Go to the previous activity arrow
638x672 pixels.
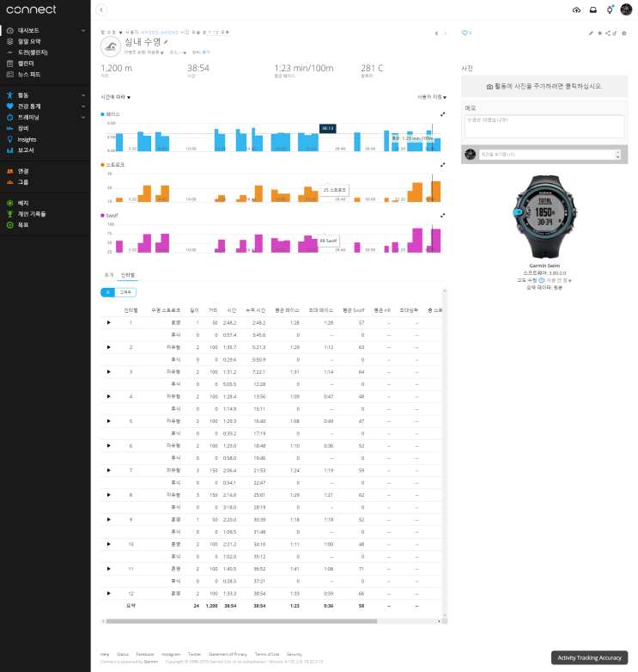point(436,33)
